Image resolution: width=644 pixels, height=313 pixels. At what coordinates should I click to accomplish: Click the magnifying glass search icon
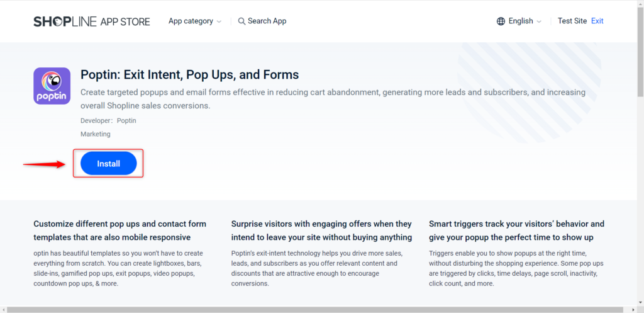tap(242, 21)
